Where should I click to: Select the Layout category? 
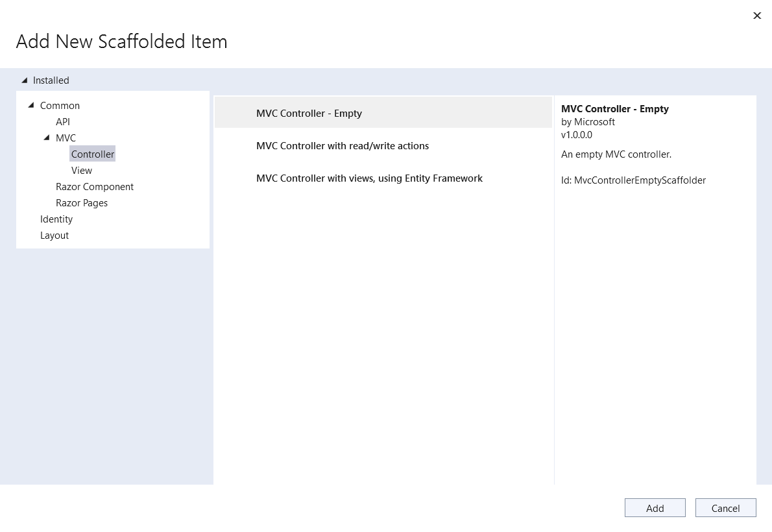pyautogui.click(x=54, y=236)
